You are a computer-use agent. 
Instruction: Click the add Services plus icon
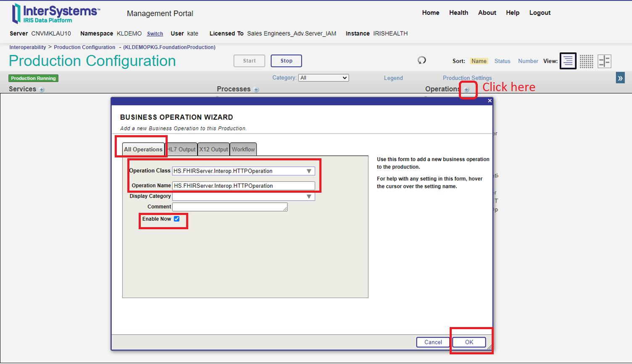[x=42, y=89]
